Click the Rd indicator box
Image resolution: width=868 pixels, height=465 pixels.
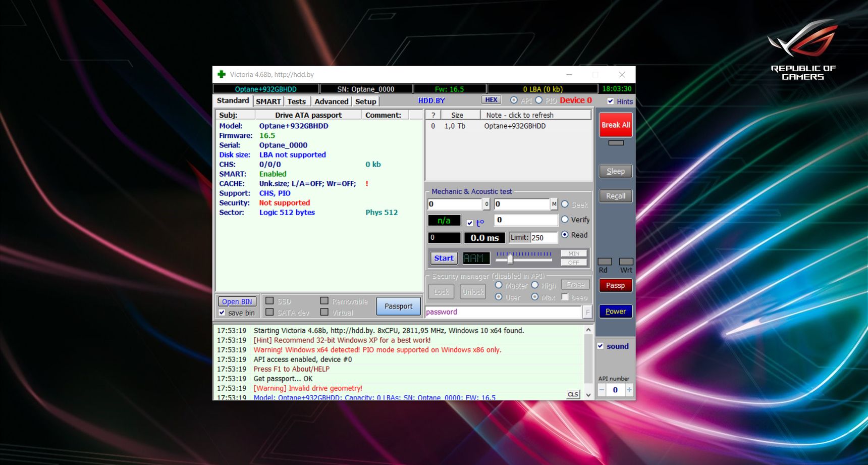pyautogui.click(x=605, y=262)
